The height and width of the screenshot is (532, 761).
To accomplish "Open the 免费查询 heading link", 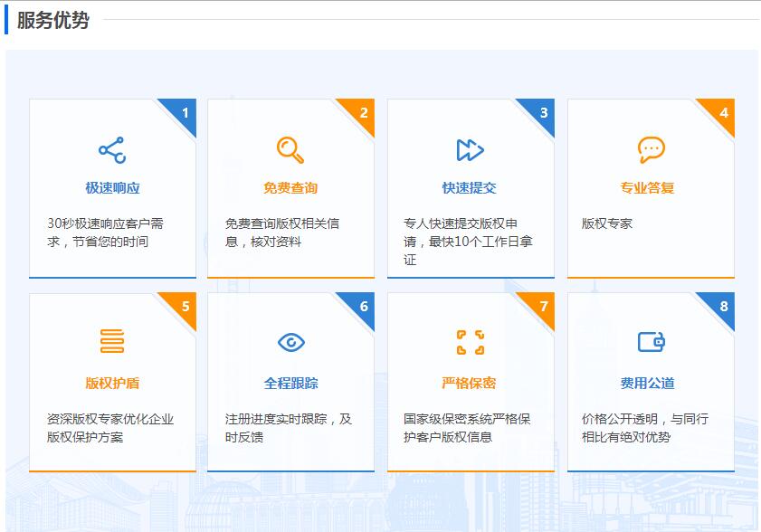I will pyautogui.click(x=290, y=188).
